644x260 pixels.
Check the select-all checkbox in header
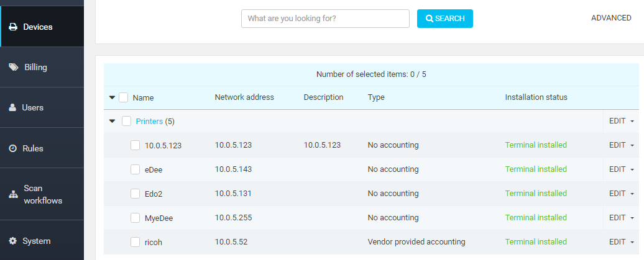[x=124, y=97]
